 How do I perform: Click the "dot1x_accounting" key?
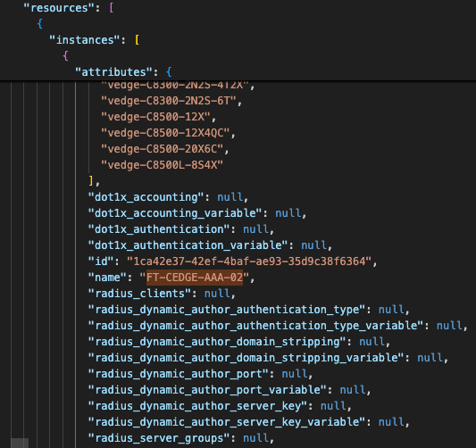click(146, 197)
